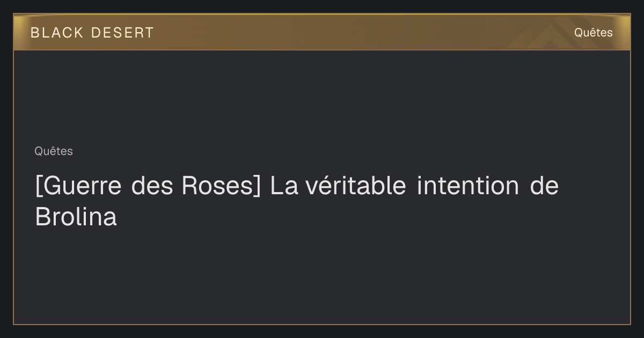
Task: Click the empty dark panel below the title
Action: click(x=322, y=279)
